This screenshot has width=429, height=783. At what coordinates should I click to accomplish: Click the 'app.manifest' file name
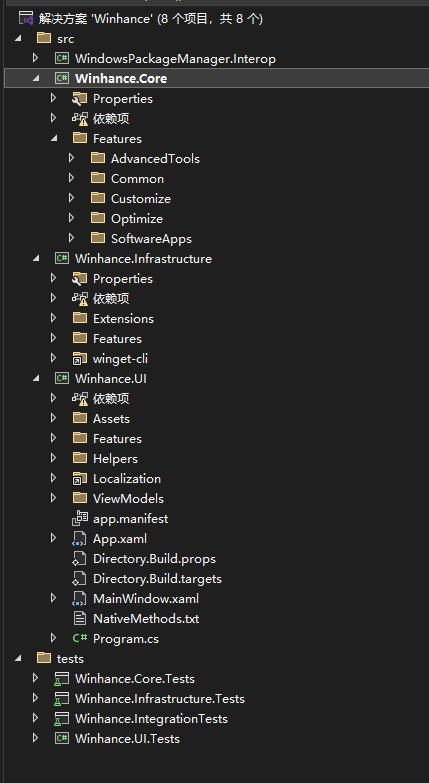(130, 519)
